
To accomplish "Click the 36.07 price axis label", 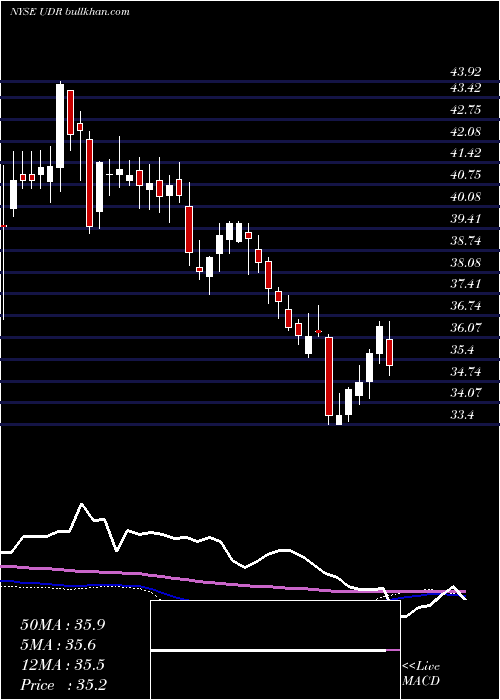I will (465, 328).
